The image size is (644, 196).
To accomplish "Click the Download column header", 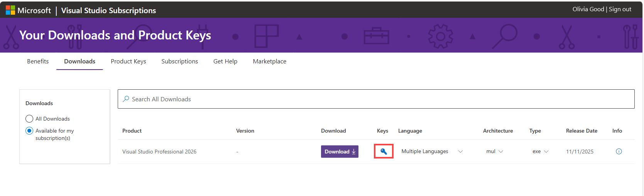I will pos(333,131).
